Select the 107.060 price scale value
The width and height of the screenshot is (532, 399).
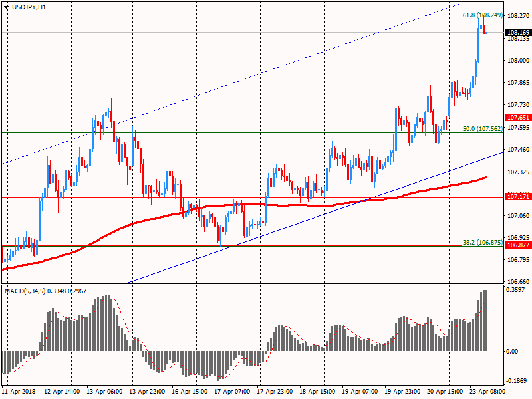(518, 215)
